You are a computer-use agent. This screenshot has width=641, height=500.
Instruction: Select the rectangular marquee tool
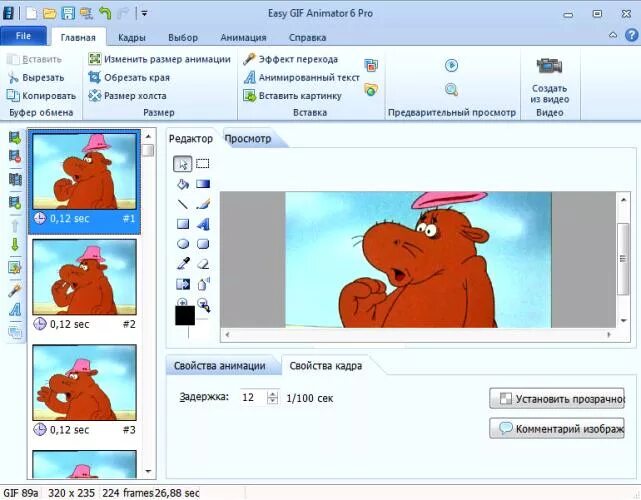(x=203, y=164)
